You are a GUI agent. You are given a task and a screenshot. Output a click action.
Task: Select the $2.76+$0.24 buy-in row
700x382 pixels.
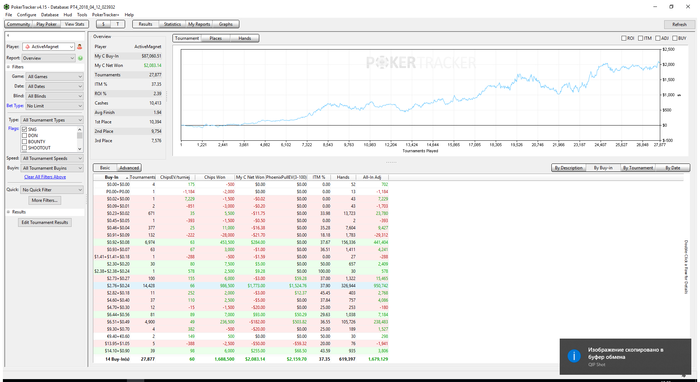coord(241,286)
